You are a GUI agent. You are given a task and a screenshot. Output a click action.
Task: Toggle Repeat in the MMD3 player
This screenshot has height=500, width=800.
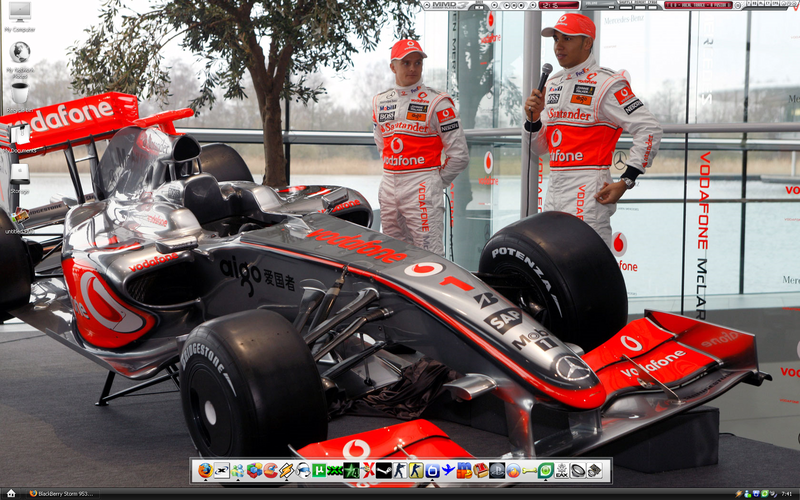(640, 8)
